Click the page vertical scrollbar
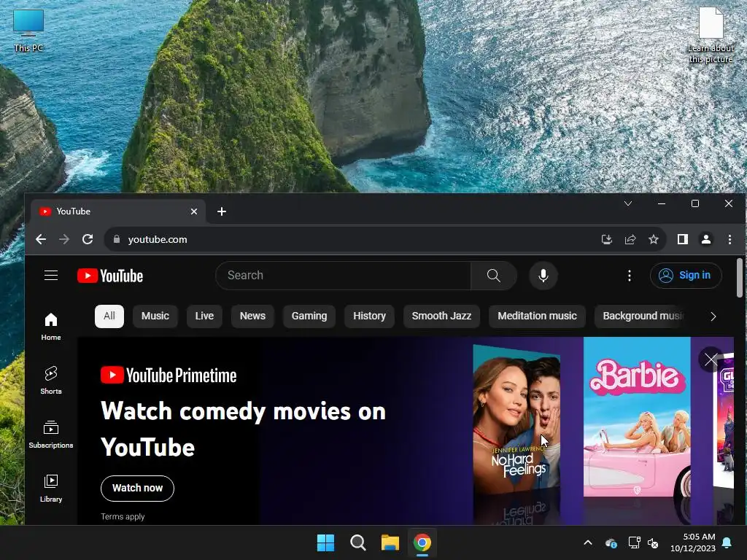Image resolution: width=747 pixels, height=560 pixels. click(740, 278)
